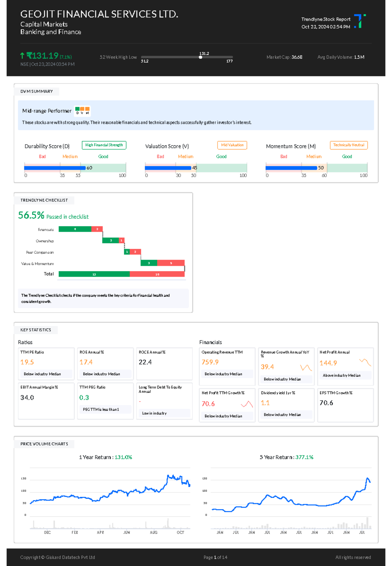Select the KEY STATISTICS section label
Screen dimensions: 392x566
36,330
